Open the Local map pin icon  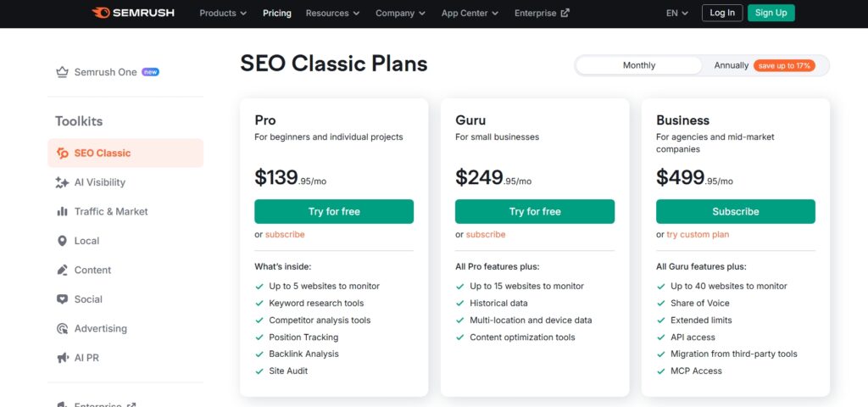pos(62,241)
